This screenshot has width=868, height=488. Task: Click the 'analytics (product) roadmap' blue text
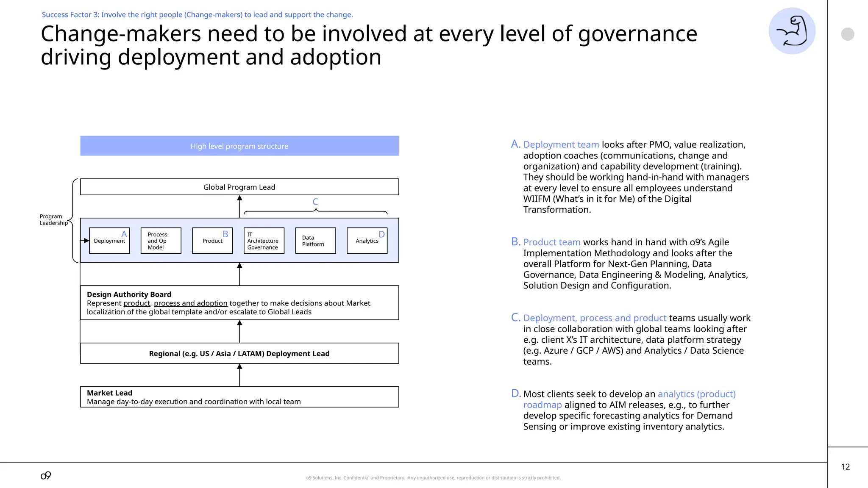(696, 394)
